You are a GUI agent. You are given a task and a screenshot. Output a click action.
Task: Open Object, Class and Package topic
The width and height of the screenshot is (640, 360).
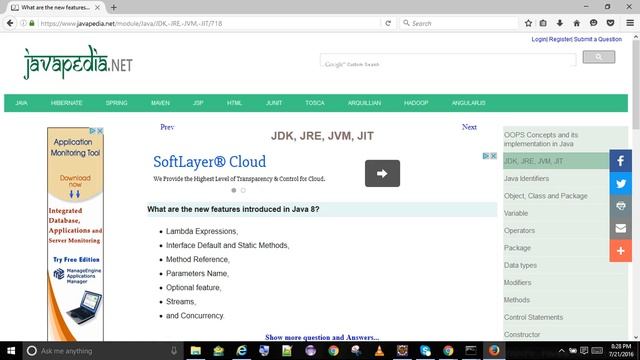(x=546, y=196)
